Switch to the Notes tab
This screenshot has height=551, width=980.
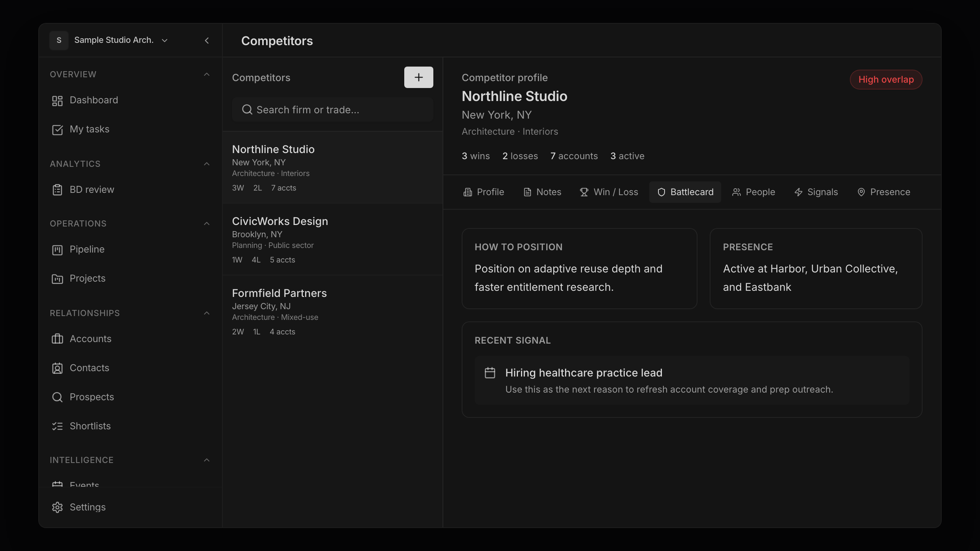pos(542,192)
